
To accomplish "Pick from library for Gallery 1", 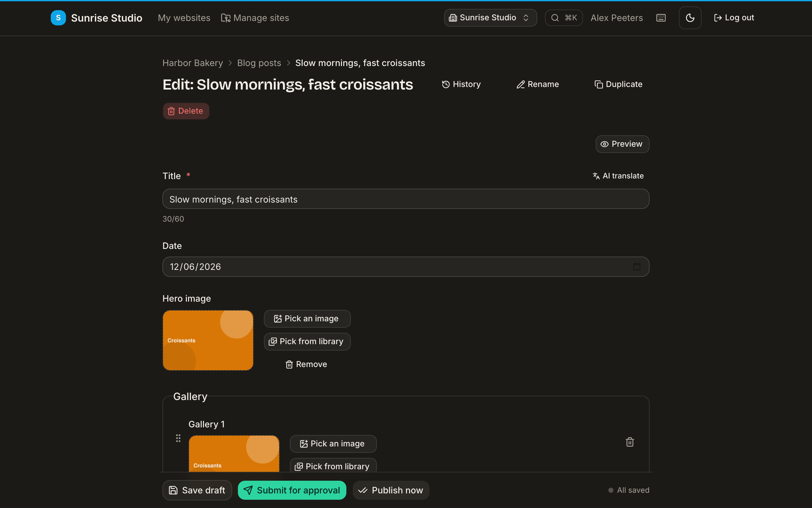I will point(333,466).
